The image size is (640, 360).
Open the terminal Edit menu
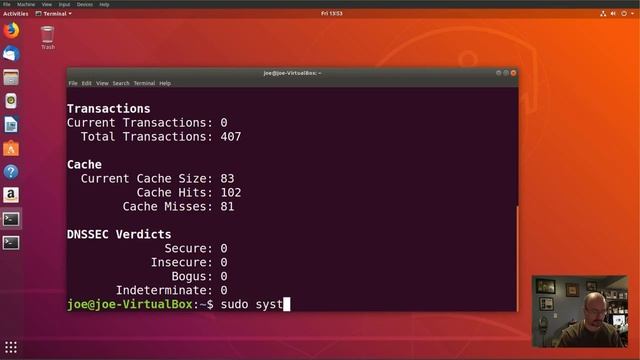point(87,83)
